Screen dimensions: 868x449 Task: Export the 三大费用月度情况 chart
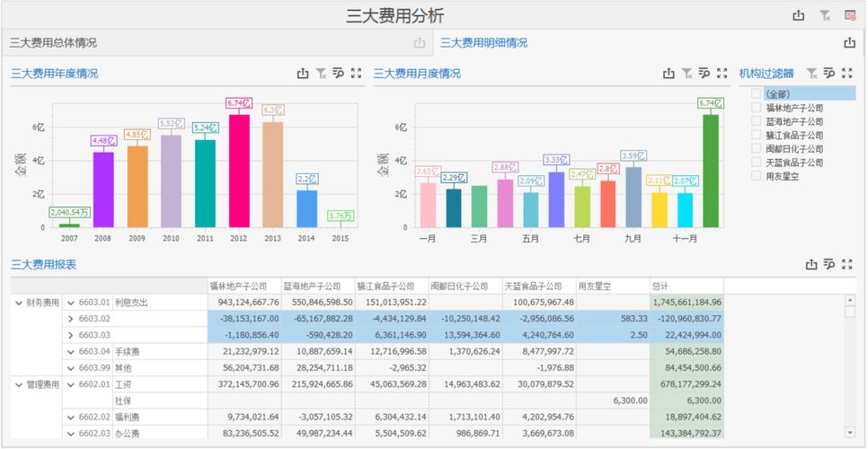tap(669, 73)
